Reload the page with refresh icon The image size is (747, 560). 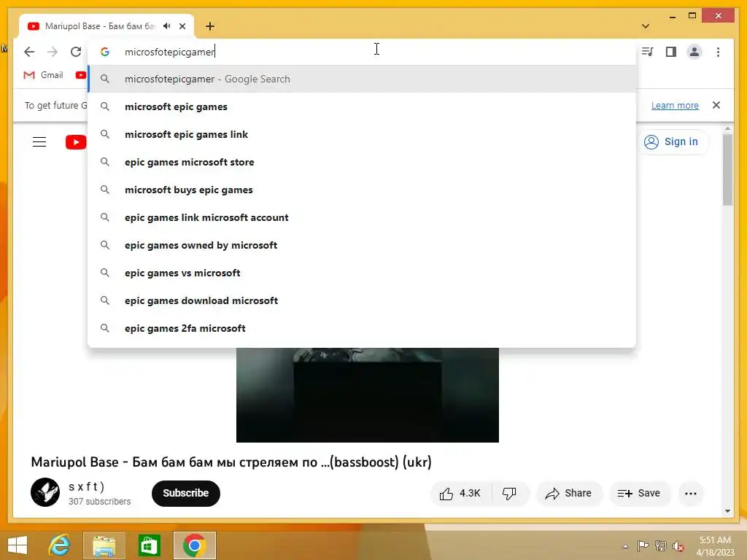point(76,52)
